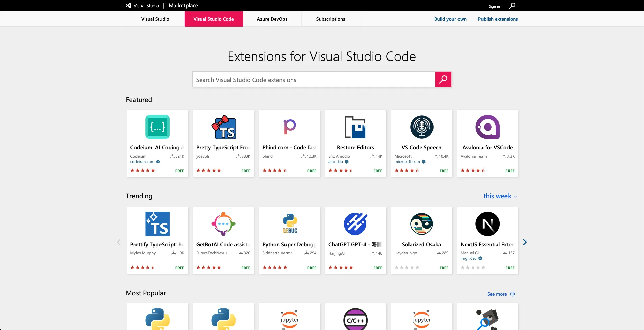644x330 pixels.
Task: Click the Solarized Osaka empty star rating
Action: pyautogui.click(x=407, y=268)
